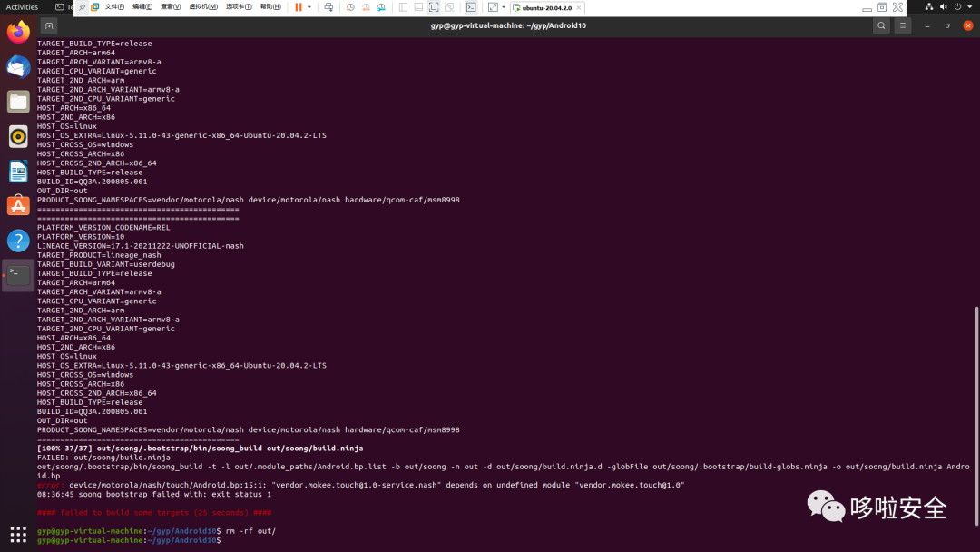Click the 'rm -rf out/' command text
Viewport: 980px width, 552px height.
click(x=250, y=531)
